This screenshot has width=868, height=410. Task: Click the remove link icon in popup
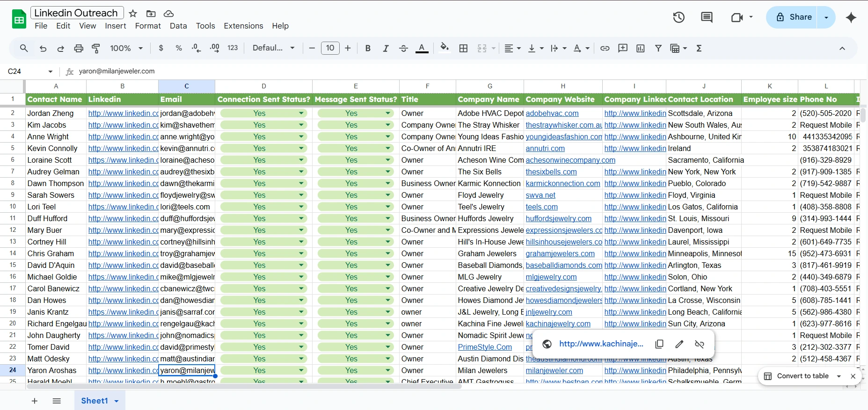(700, 344)
